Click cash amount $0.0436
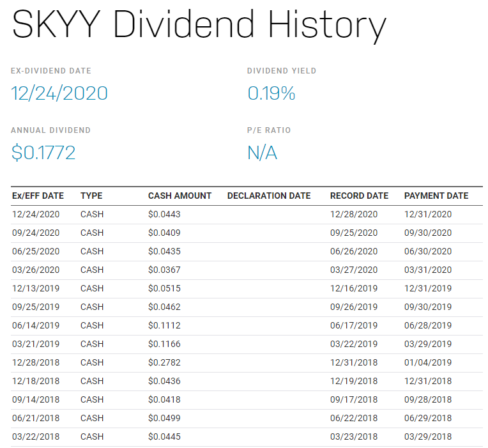Image resolution: width=488 pixels, height=448 pixels. point(164,381)
